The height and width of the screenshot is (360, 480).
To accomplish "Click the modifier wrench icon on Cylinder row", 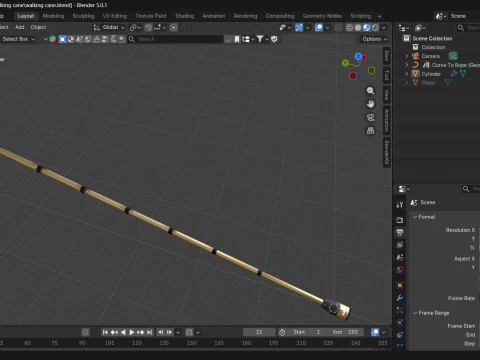I will pos(454,74).
